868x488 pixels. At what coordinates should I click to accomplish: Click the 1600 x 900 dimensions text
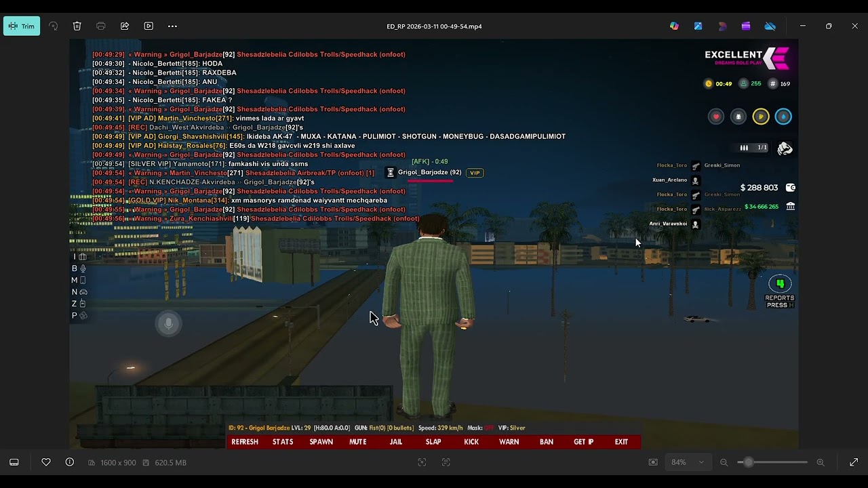[x=118, y=463]
